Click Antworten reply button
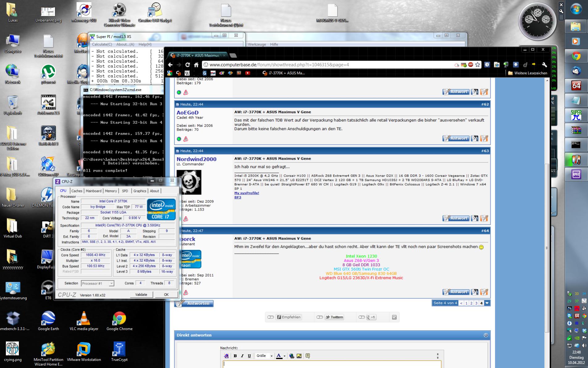 pyautogui.click(x=194, y=303)
